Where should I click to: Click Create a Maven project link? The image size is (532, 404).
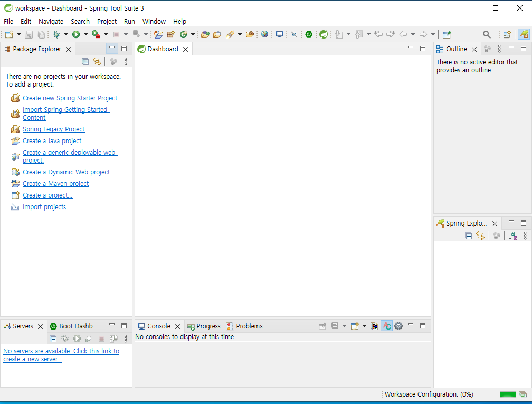(x=55, y=184)
